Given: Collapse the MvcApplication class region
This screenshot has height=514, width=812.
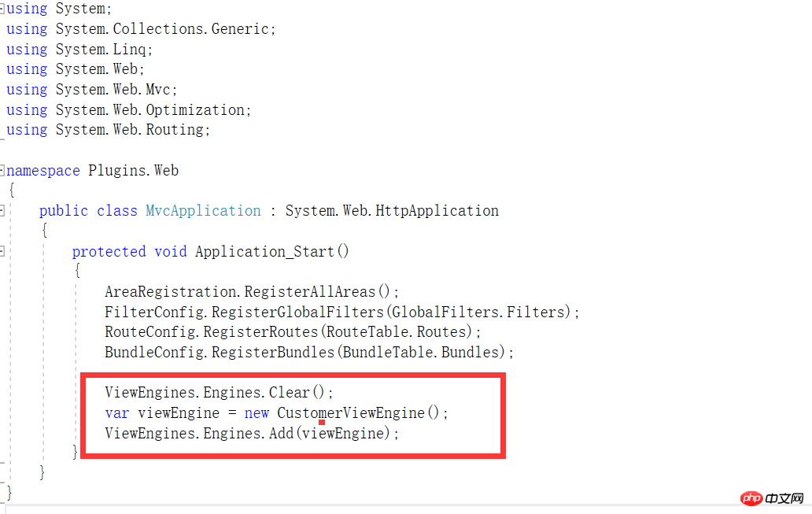Looking at the screenshot, I should click(2, 211).
